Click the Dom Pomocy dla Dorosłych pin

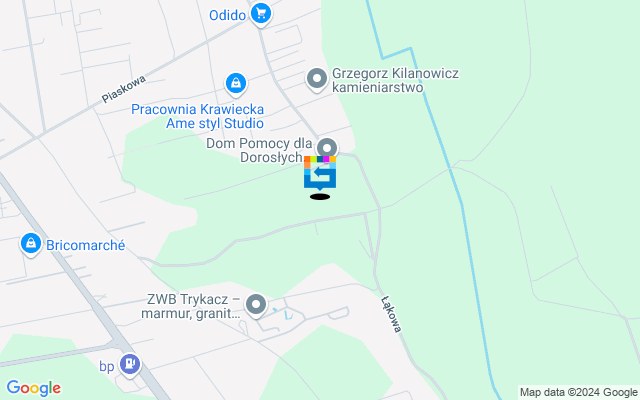pyautogui.click(x=327, y=148)
